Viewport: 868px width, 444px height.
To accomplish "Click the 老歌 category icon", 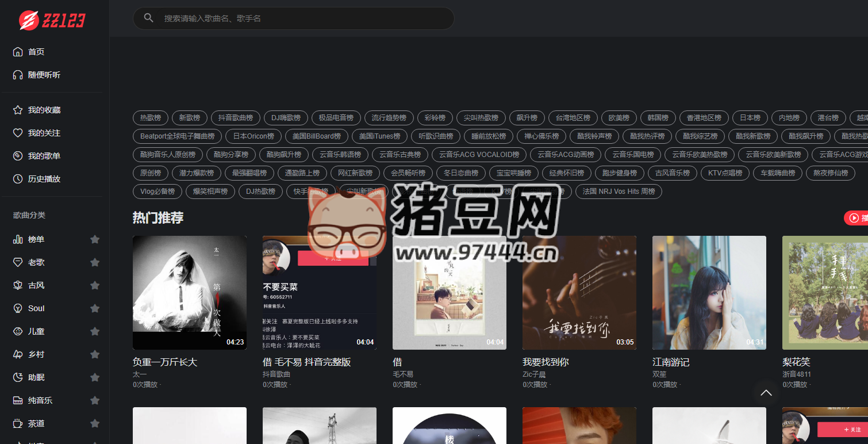I will (x=18, y=262).
